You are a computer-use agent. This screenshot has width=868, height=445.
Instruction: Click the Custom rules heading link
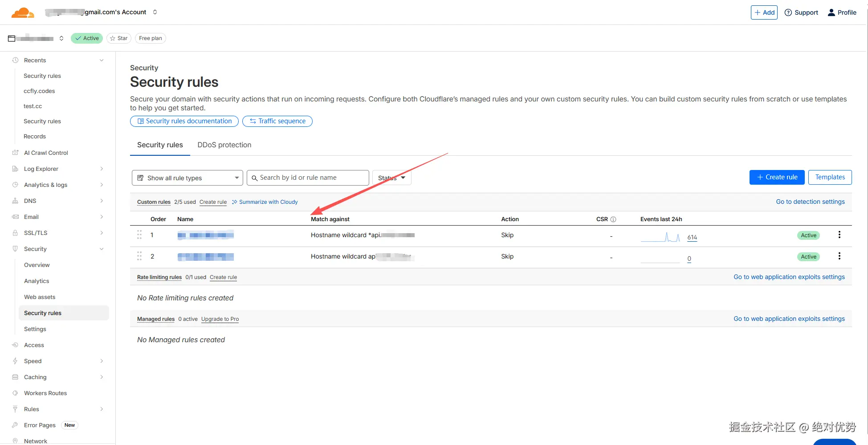pos(154,202)
